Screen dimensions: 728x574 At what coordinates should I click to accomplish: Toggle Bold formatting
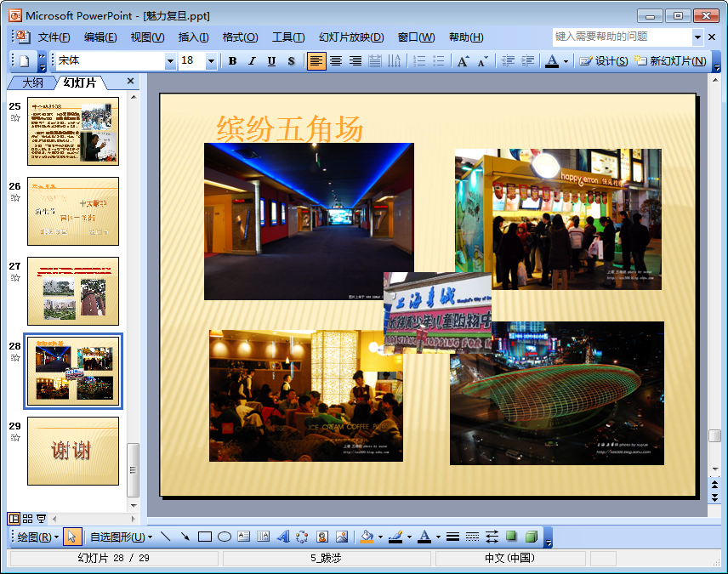232,61
